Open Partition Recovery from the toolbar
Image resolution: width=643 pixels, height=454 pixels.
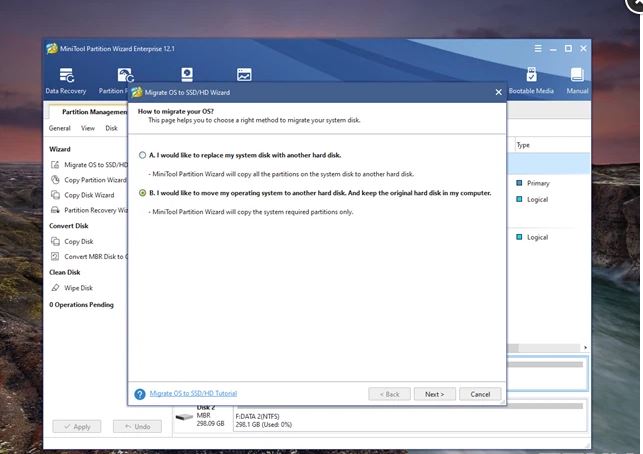115,81
